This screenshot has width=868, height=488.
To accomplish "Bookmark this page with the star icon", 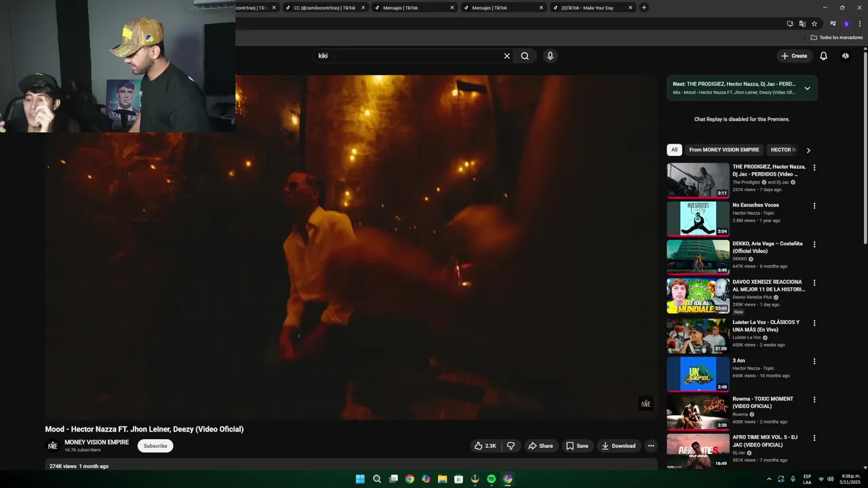I will [x=814, y=24].
